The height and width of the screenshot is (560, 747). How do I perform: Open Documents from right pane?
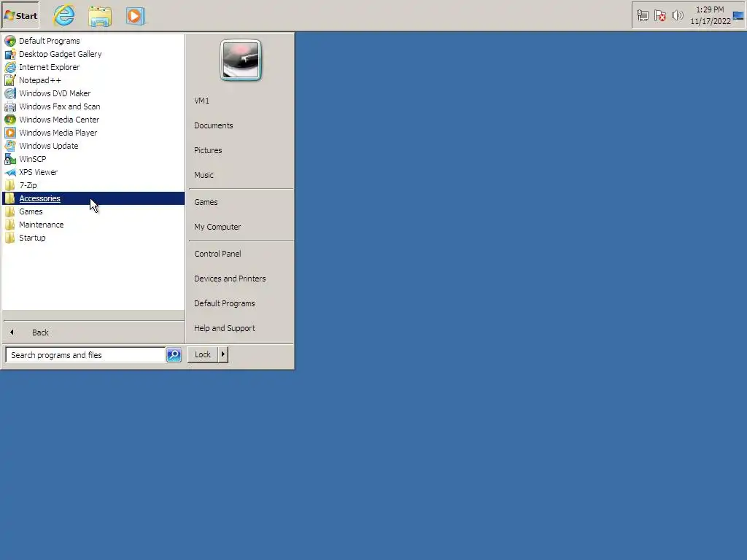point(214,125)
